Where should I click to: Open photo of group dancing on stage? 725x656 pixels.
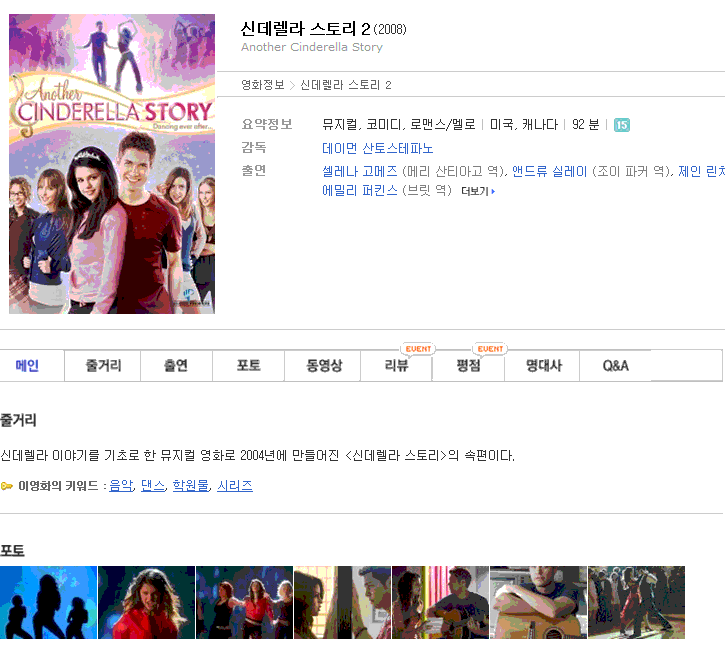(x=245, y=602)
